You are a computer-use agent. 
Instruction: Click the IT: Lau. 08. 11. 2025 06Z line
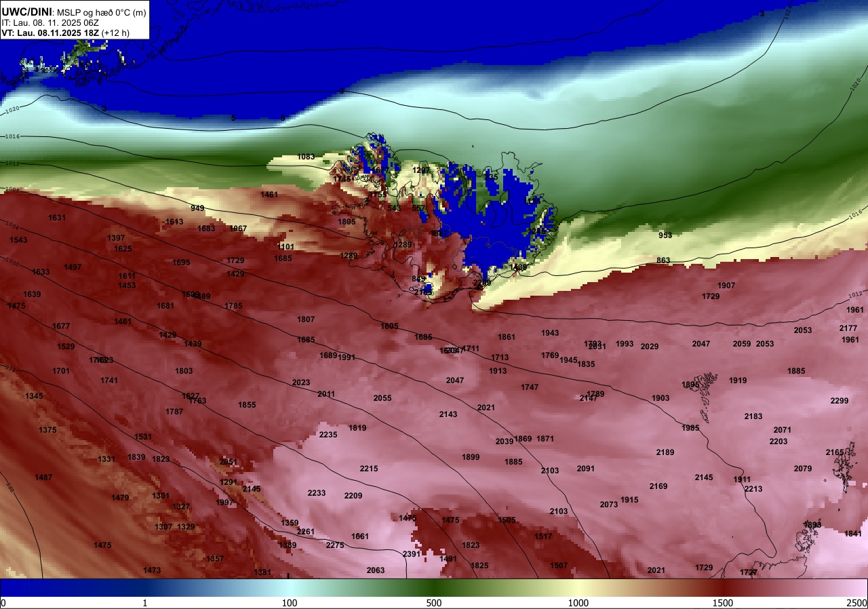(50, 22)
